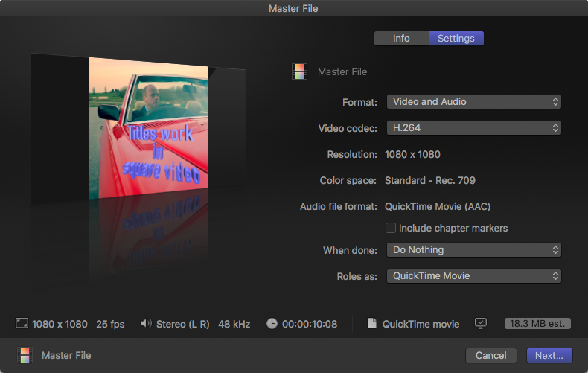
Task: Click the 18.3 MB est. file size badge
Action: tap(537, 323)
